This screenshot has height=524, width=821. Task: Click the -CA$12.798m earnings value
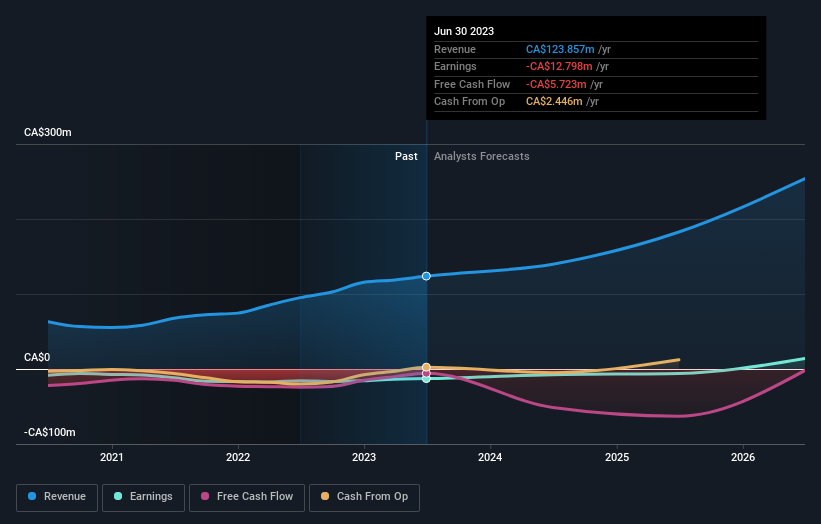[559, 66]
